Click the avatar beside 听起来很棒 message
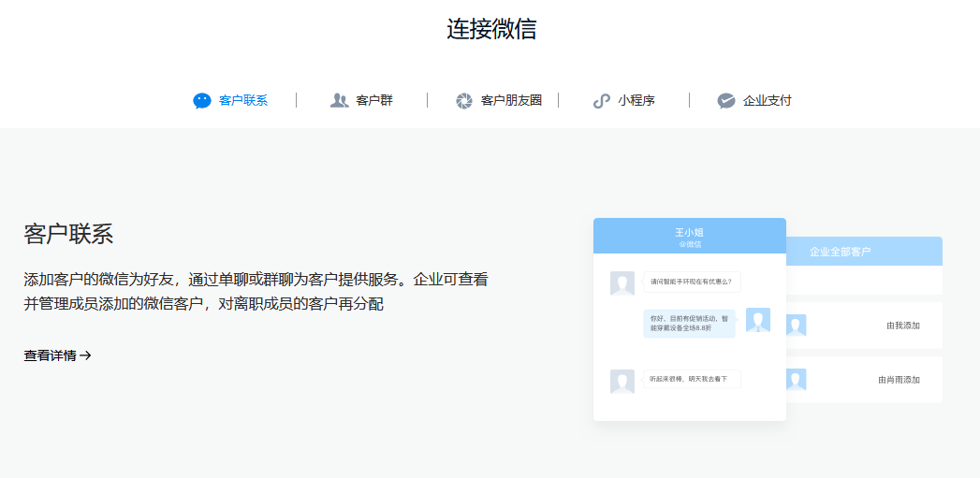The image size is (980, 478). [x=622, y=382]
